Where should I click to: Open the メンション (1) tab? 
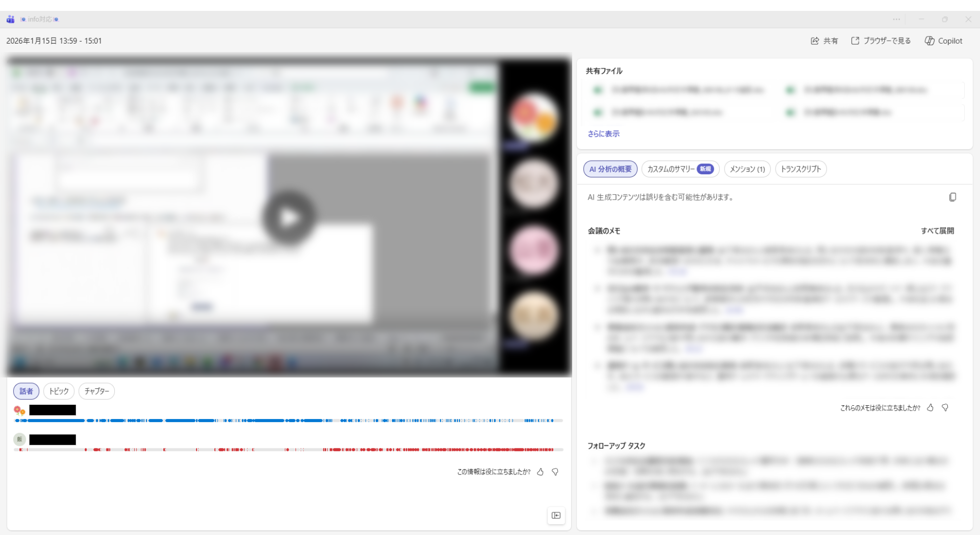coord(747,169)
